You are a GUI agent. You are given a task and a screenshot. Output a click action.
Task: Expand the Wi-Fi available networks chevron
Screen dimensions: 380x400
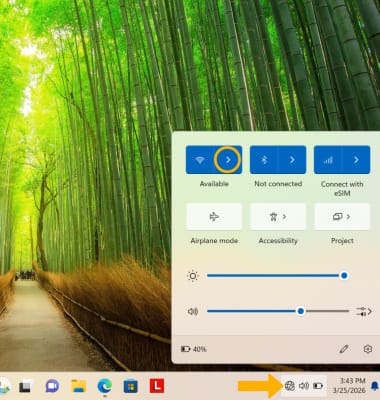pyautogui.click(x=228, y=160)
